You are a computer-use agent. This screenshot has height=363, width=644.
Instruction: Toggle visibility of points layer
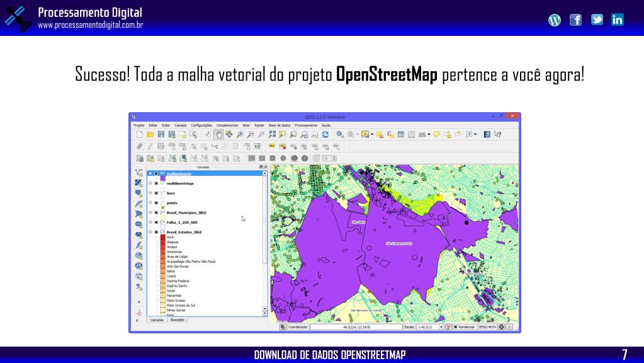pyautogui.click(x=156, y=203)
